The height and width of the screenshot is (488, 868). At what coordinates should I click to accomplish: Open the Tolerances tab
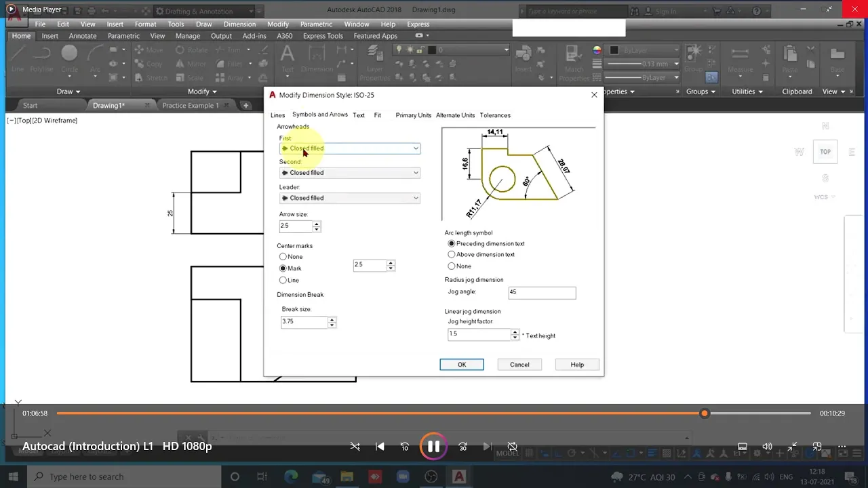495,115
